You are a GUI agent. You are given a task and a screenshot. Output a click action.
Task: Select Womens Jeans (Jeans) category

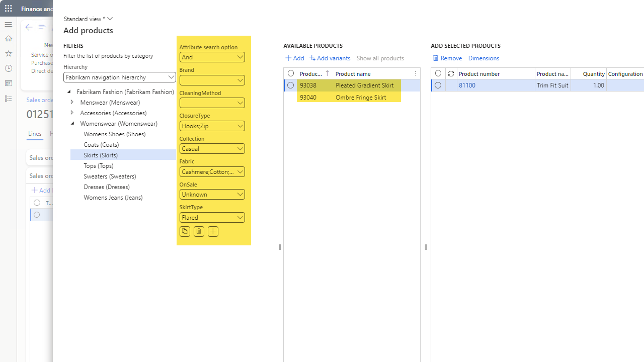click(x=113, y=198)
